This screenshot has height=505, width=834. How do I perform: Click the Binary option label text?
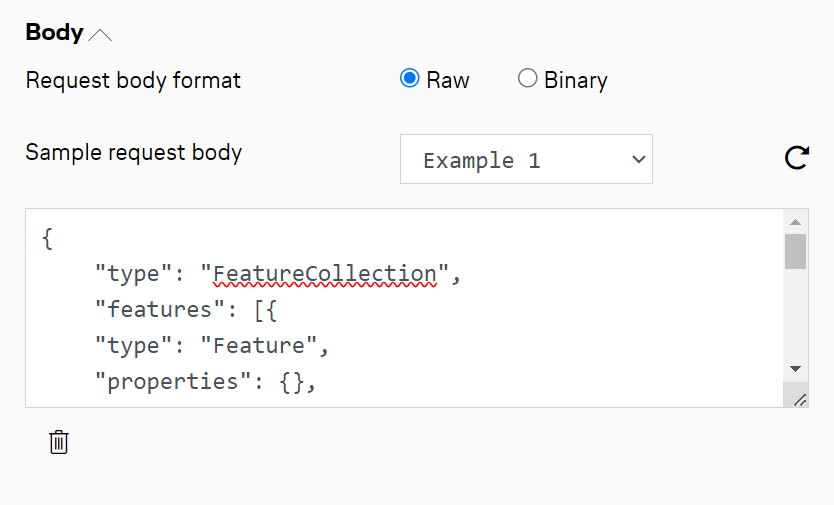click(x=575, y=80)
